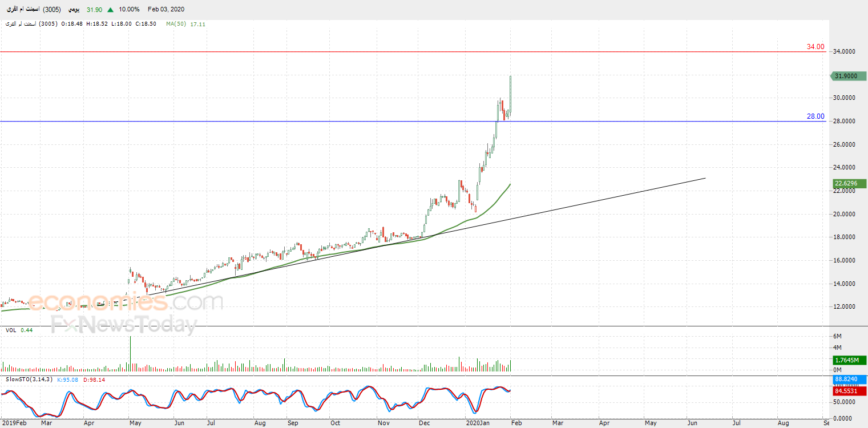This screenshot has width=868, height=428.
Task: Click the MA(50) indicator label
Action: point(176,24)
